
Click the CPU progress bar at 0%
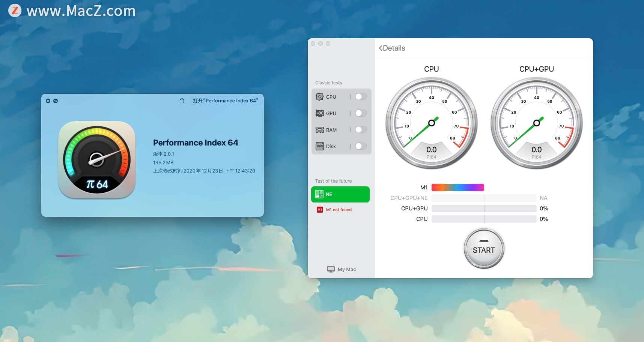[484, 219]
